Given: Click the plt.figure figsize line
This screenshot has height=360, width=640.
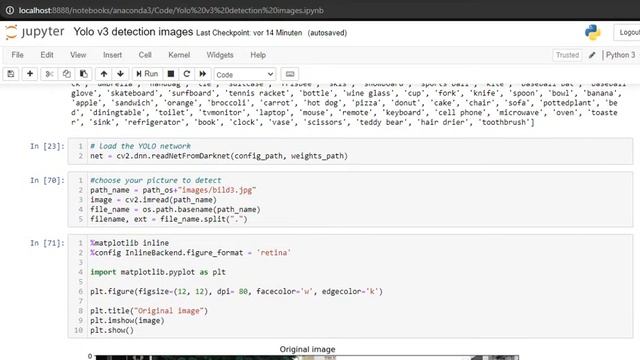Looking at the screenshot, I should [x=236, y=291].
